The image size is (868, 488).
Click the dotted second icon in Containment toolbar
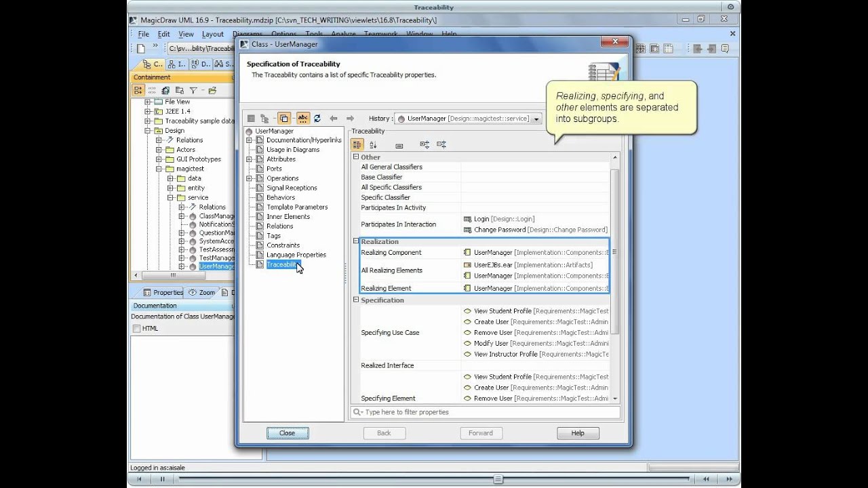point(152,90)
